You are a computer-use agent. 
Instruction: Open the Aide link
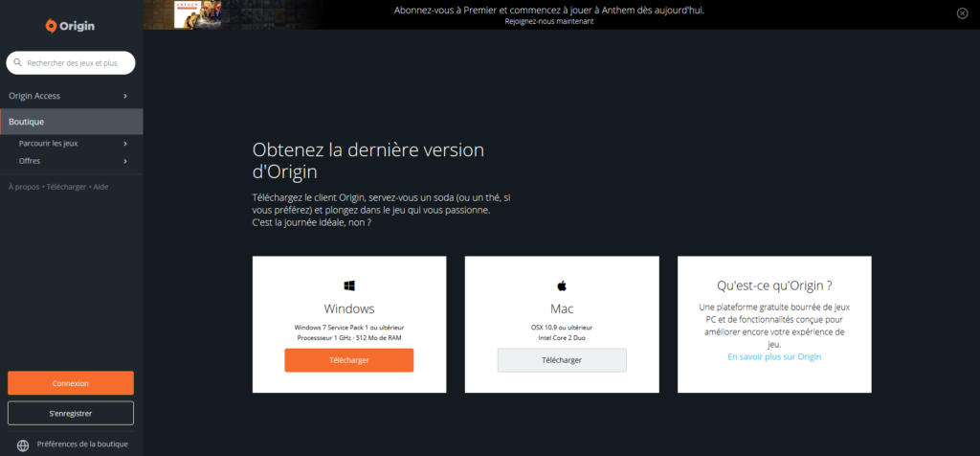[100, 187]
